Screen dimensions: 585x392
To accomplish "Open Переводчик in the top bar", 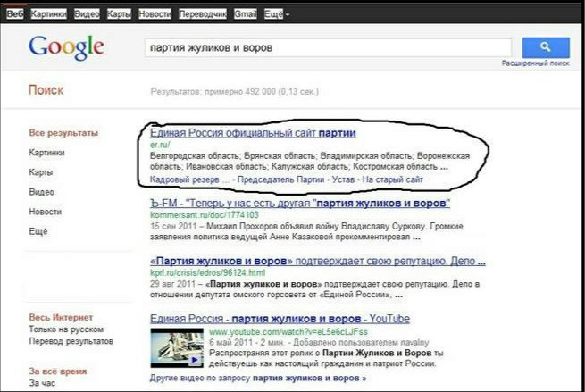I will [x=203, y=14].
